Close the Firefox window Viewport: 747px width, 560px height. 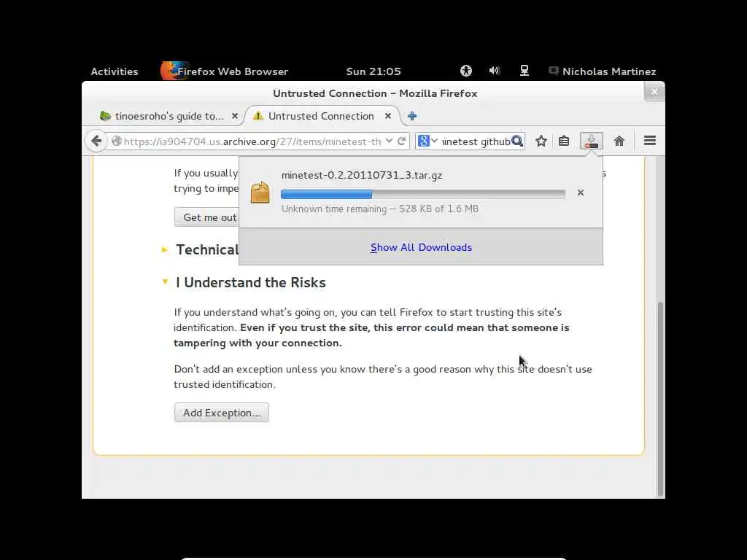pos(654,91)
